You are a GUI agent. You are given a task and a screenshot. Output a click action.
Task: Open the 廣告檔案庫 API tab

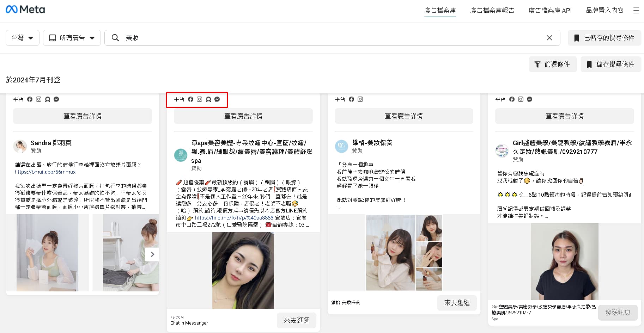pyautogui.click(x=550, y=11)
